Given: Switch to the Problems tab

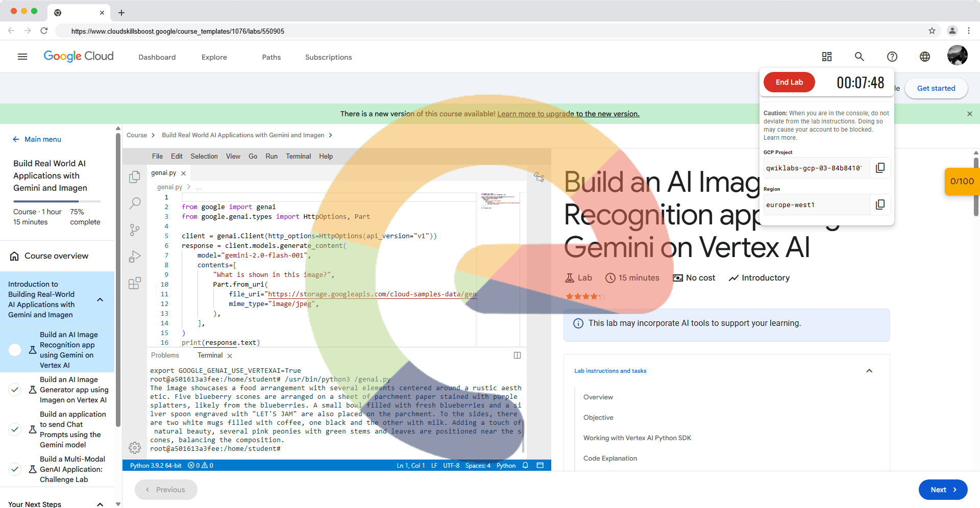Looking at the screenshot, I should click(165, 355).
